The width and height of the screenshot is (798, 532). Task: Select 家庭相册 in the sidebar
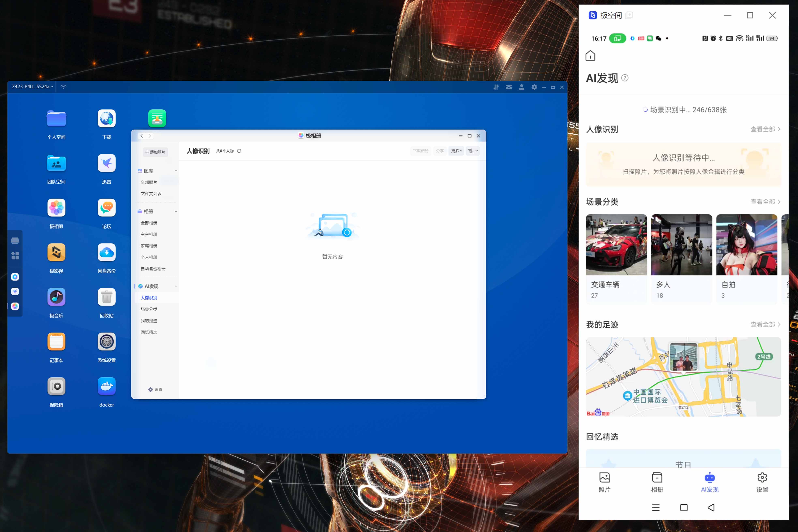click(149, 246)
